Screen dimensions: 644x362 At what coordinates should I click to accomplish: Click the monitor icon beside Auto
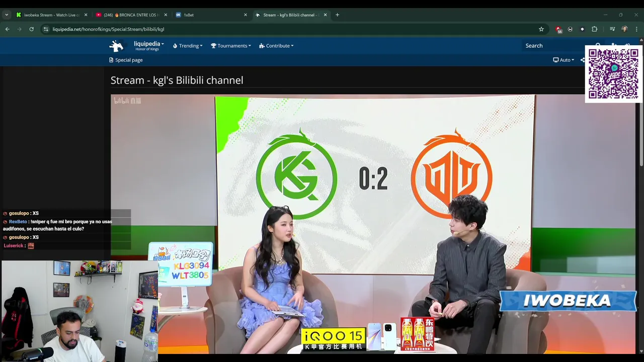[x=555, y=60]
